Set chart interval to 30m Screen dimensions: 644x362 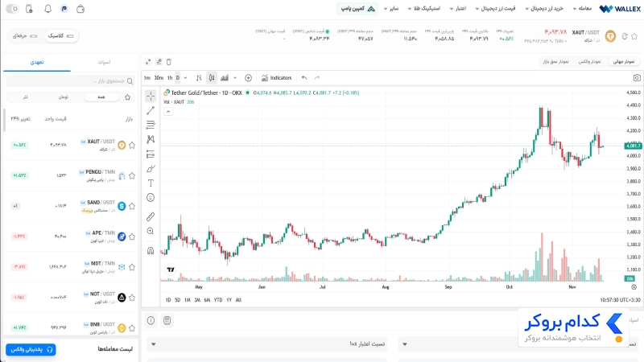159,78
